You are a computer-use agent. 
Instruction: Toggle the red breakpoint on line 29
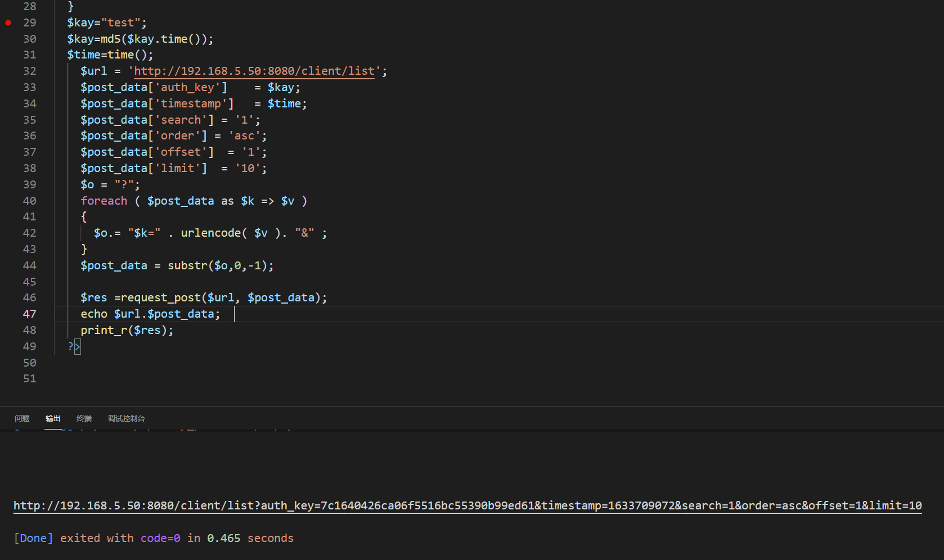(x=8, y=22)
